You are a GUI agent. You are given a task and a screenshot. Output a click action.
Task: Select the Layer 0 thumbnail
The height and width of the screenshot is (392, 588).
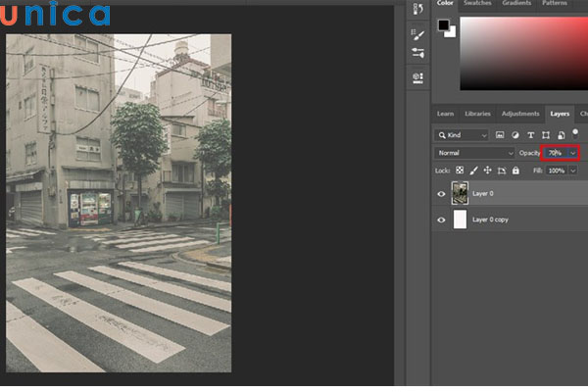(x=461, y=194)
